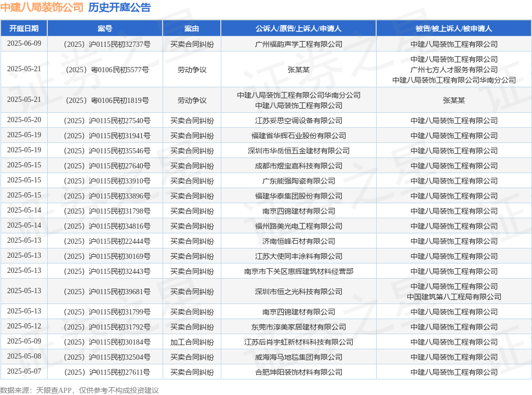The height and width of the screenshot is (395, 532).
Task: Select the 2025-05-08 date cell
Action: click(24, 357)
